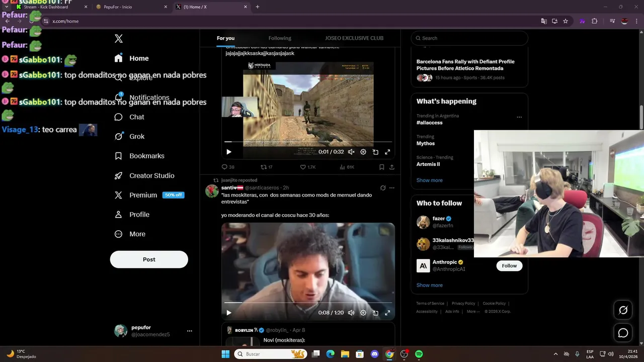Like the post with 1.7K likes

308,167
